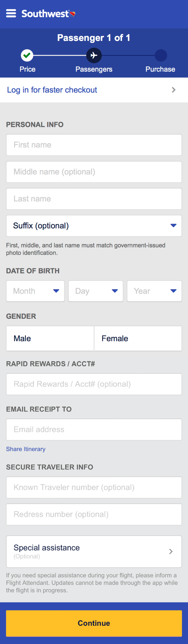The height and width of the screenshot is (644, 188).
Task: Click the Southwest heart logo icon
Action: click(x=72, y=14)
